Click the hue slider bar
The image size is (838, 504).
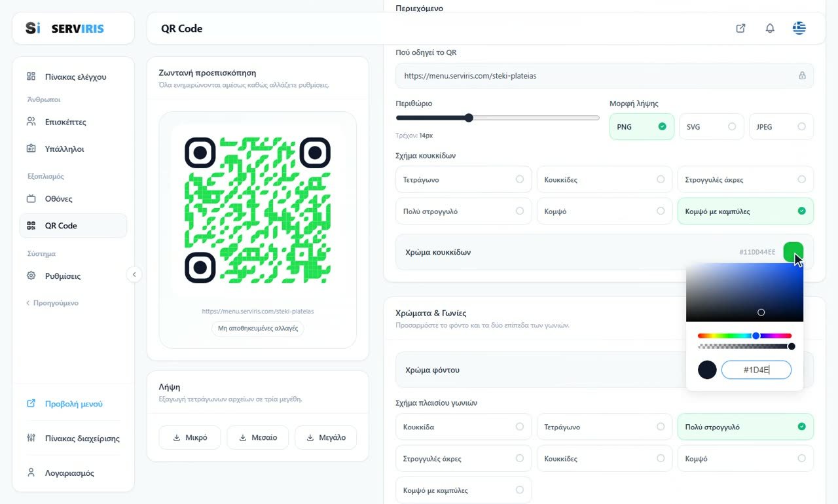(744, 336)
